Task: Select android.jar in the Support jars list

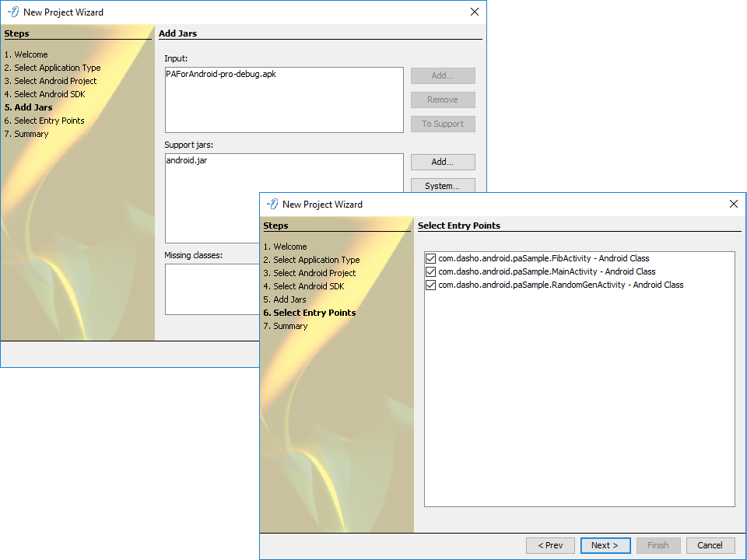Action: coord(187,161)
